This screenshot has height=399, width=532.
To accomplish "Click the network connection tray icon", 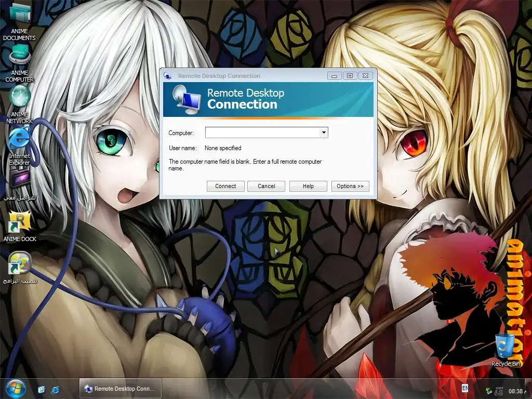I will pos(499,391).
